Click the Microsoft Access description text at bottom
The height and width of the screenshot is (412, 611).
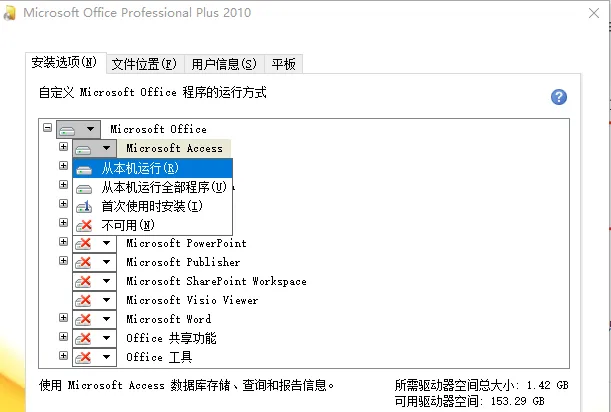[187, 385]
